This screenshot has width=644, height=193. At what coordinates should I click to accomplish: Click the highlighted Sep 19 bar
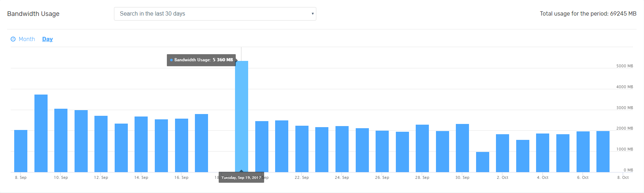[x=241, y=117]
